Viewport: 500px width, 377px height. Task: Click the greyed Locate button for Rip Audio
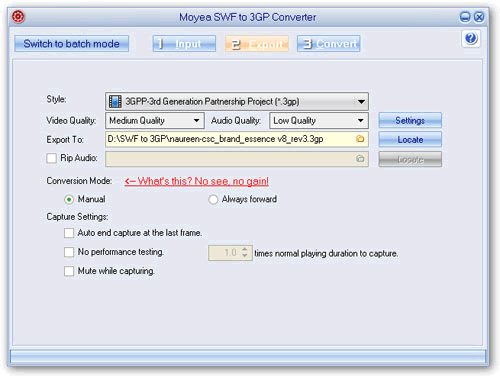click(x=410, y=159)
